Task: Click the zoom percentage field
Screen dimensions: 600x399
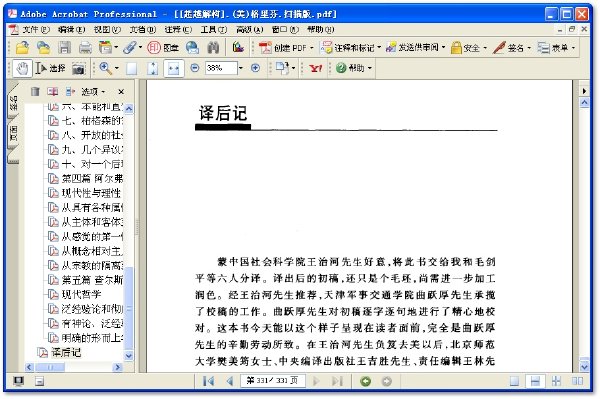Action: tap(221, 68)
